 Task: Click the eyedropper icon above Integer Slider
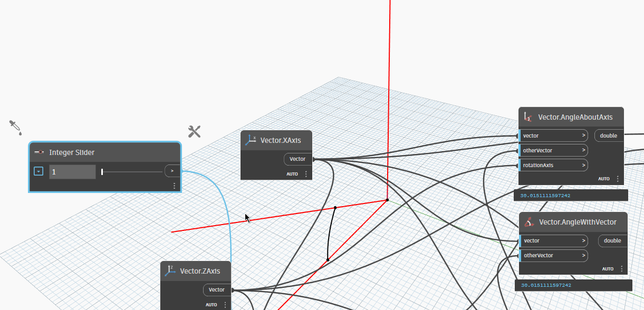coord(15,127)
